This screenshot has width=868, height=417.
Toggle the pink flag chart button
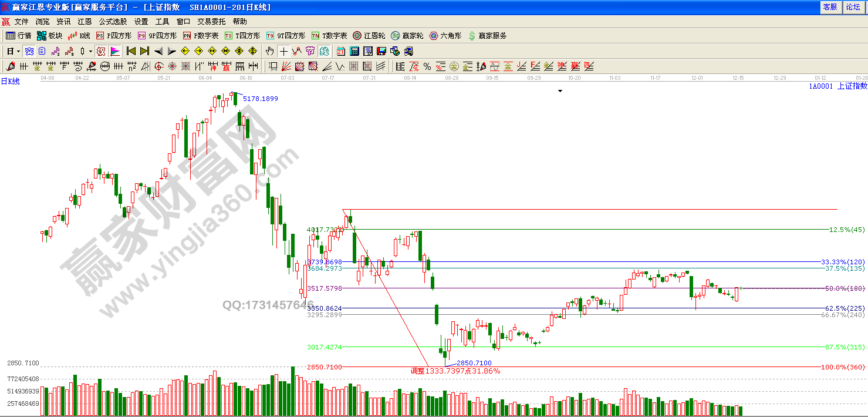(114, 51)
